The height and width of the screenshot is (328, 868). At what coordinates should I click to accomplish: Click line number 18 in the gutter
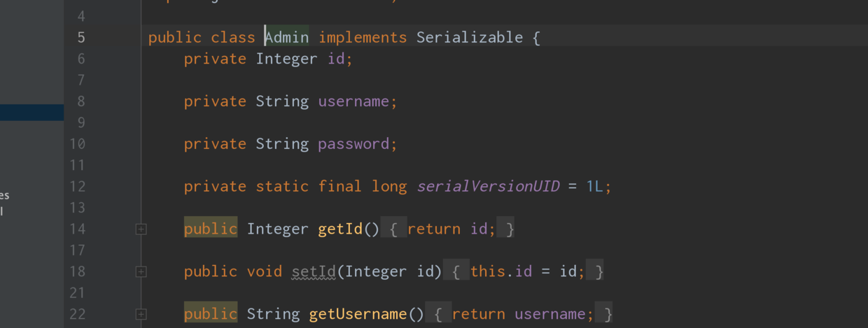point(77,271)
